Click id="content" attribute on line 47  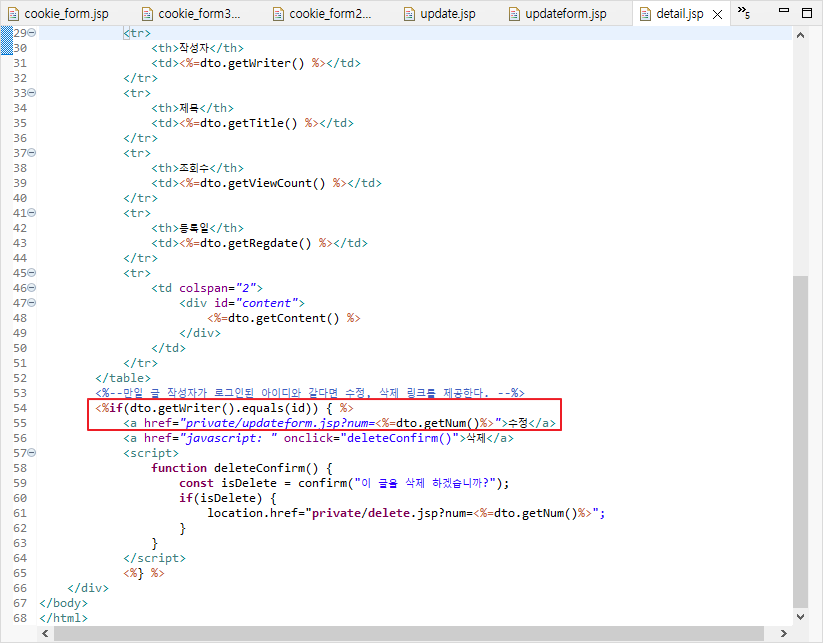tap(256, 303)
